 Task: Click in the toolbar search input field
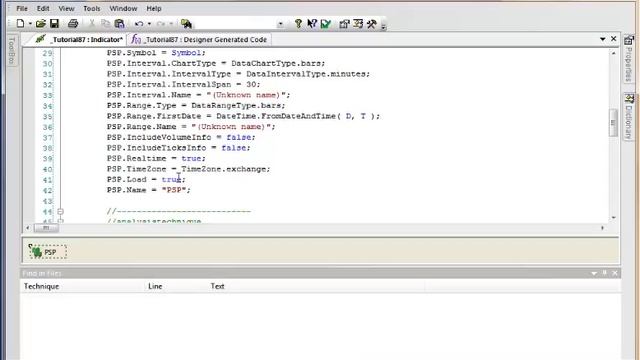(x=236, y=24)
